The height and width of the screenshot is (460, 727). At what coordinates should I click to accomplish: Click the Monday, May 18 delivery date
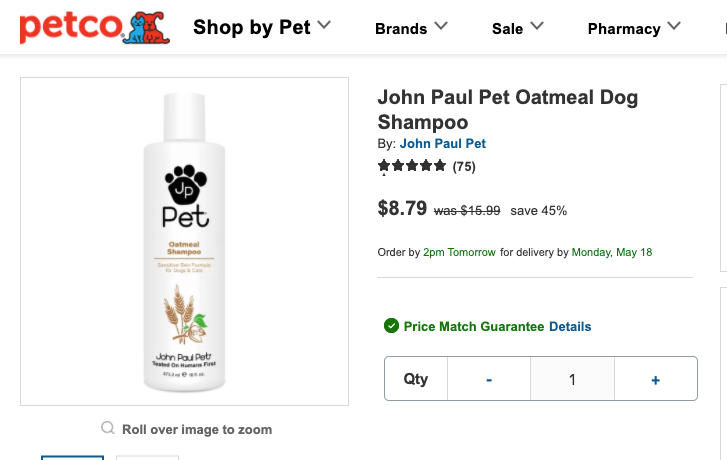[611, 252]
